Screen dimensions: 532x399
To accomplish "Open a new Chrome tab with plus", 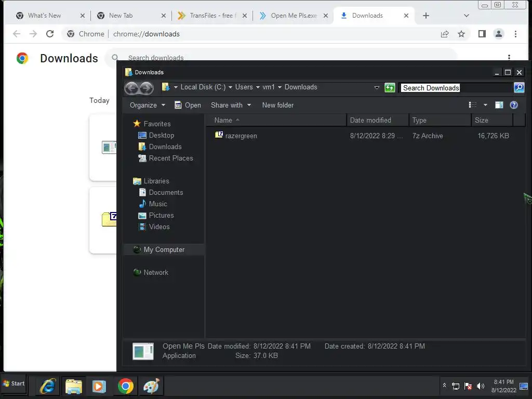I will pyautogui.click(x=426, y=16).
